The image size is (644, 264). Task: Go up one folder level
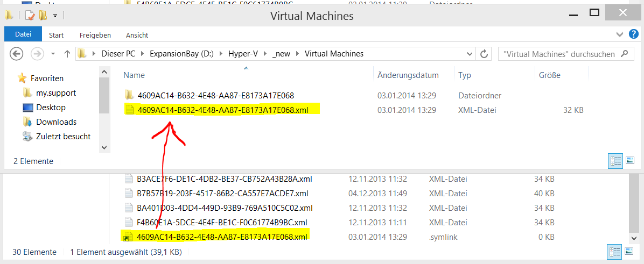(67, 54)
